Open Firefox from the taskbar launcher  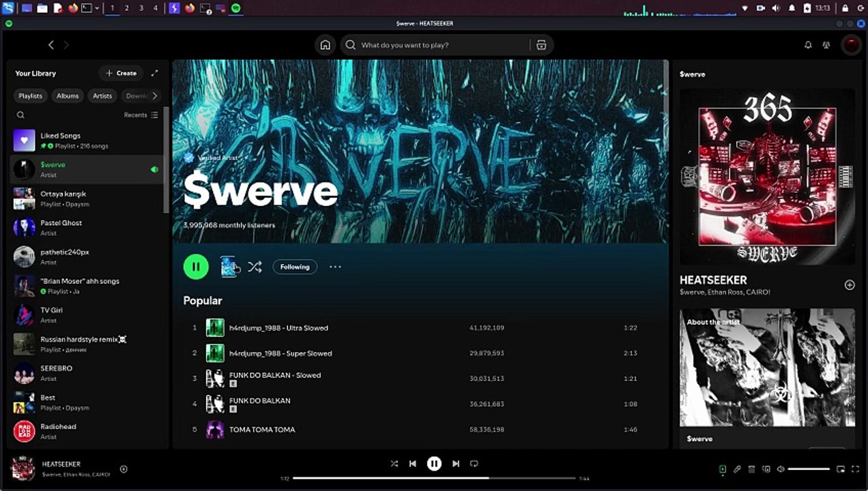click(x=73, y=8)
